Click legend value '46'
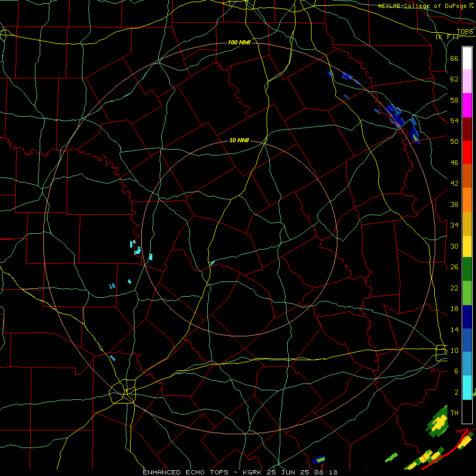 coord(454,163)
